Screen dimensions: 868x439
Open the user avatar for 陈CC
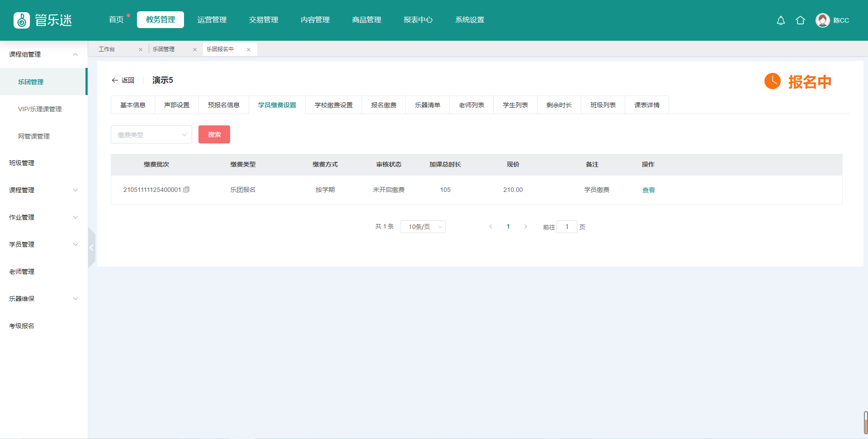click(822, 20)
